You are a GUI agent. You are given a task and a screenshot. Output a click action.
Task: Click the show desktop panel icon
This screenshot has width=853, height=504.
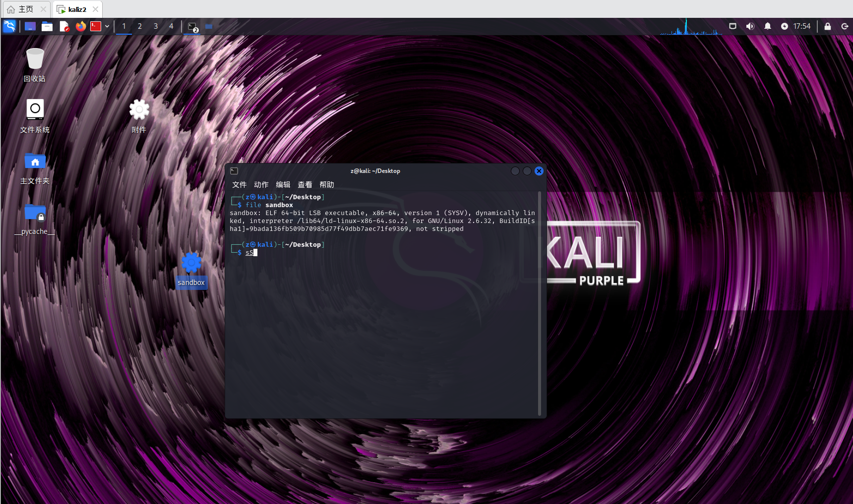(x=30, y=26)
